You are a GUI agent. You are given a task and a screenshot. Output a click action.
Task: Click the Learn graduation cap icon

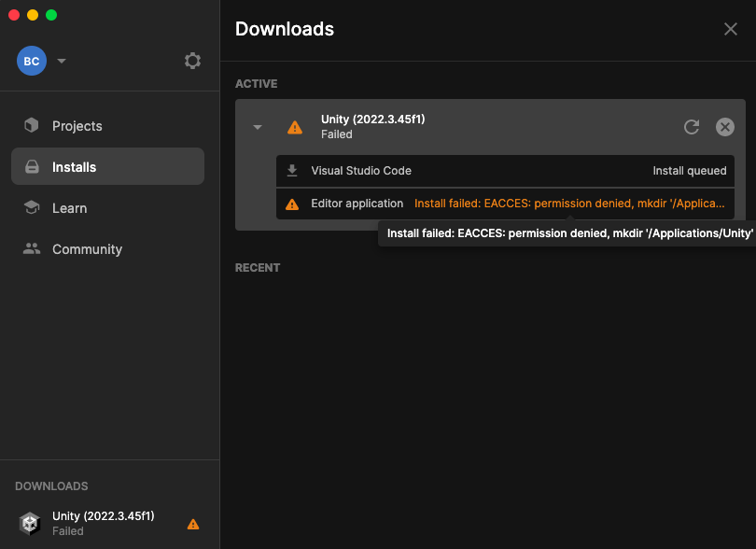pos(32,208)
